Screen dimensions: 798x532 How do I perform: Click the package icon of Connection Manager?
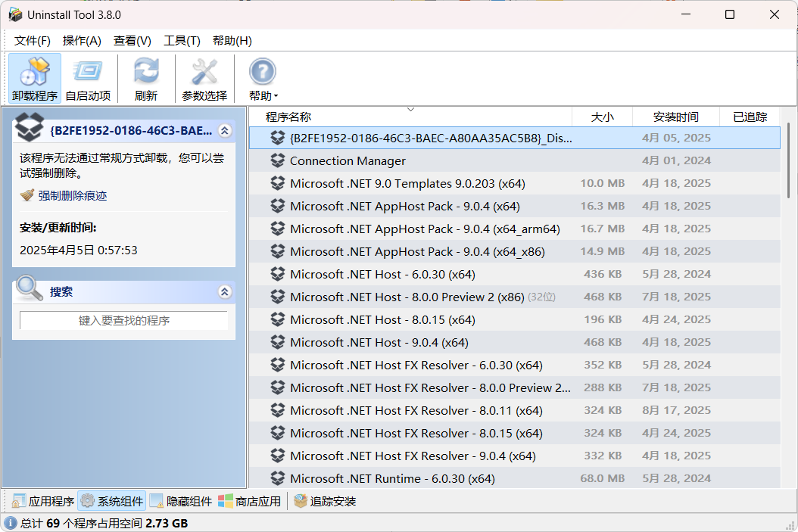277,160
